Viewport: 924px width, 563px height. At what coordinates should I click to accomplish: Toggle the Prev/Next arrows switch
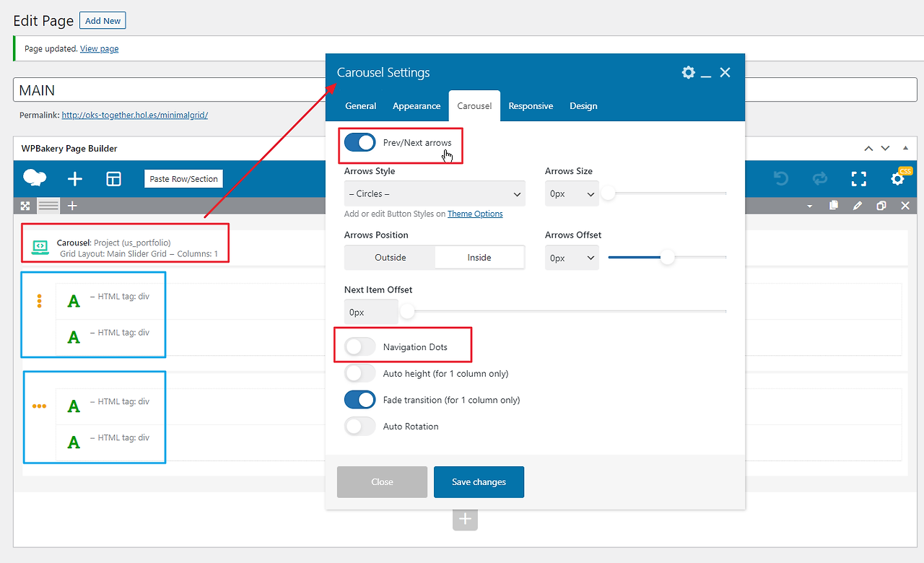point(360,142)
